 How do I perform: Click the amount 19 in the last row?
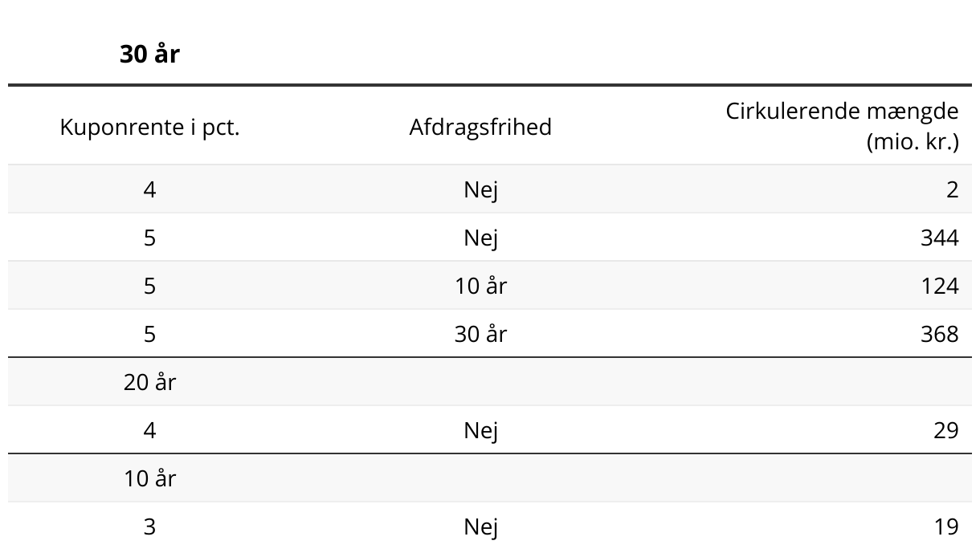point(945,527)
